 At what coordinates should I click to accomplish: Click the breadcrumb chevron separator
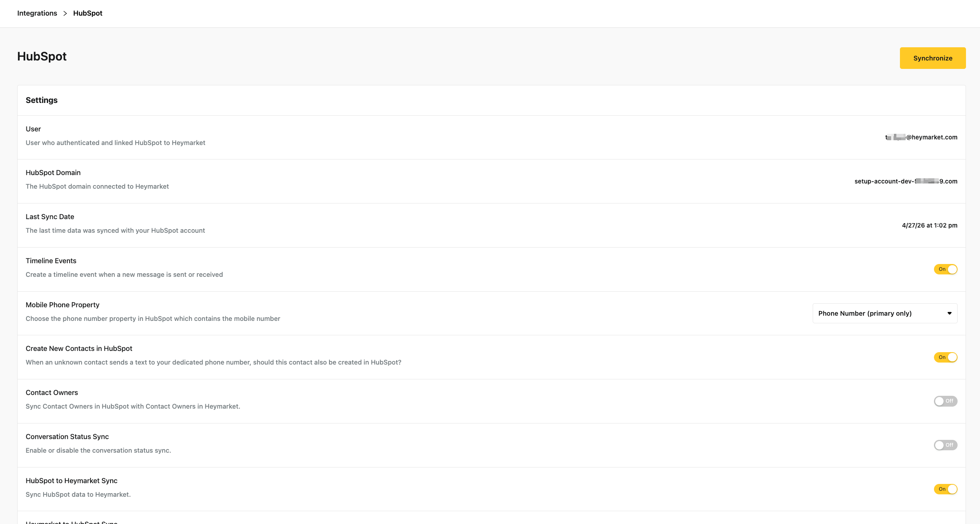(x=65, y=13)
